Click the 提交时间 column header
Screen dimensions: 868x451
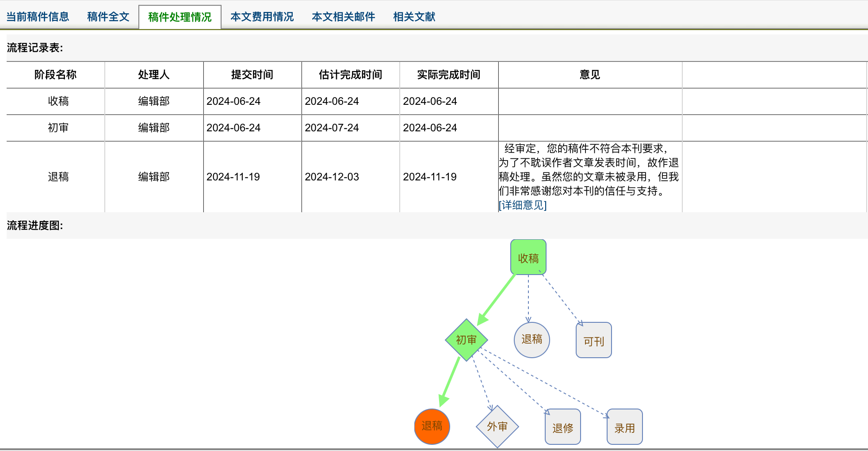[x=252, y=75]
